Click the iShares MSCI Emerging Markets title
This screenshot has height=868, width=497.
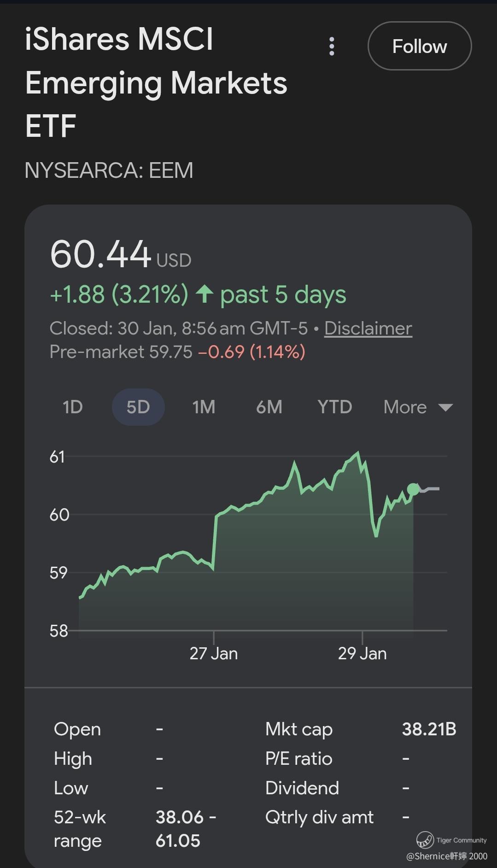[x=156, y=82]
